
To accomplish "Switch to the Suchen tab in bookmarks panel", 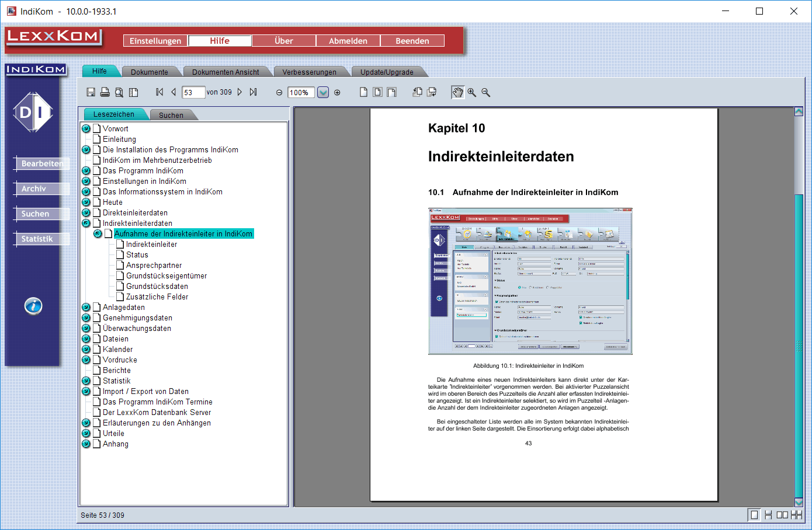I will 171,115.
